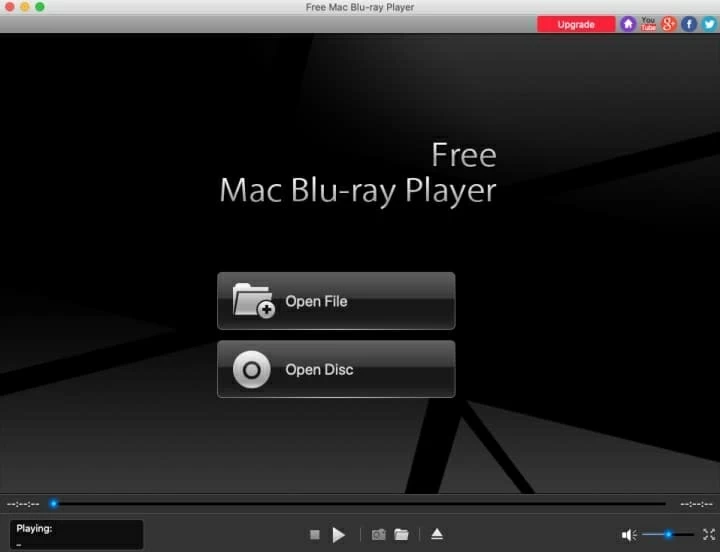Click the Playing: status display box

coord(76,535)
